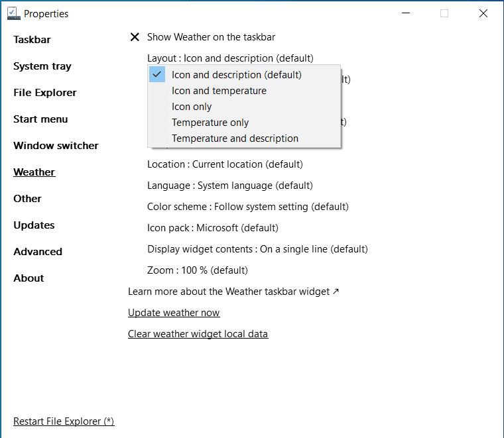Choose Temperature and description layout
This screenshot has height=438, width=504.
pos(235,138)
